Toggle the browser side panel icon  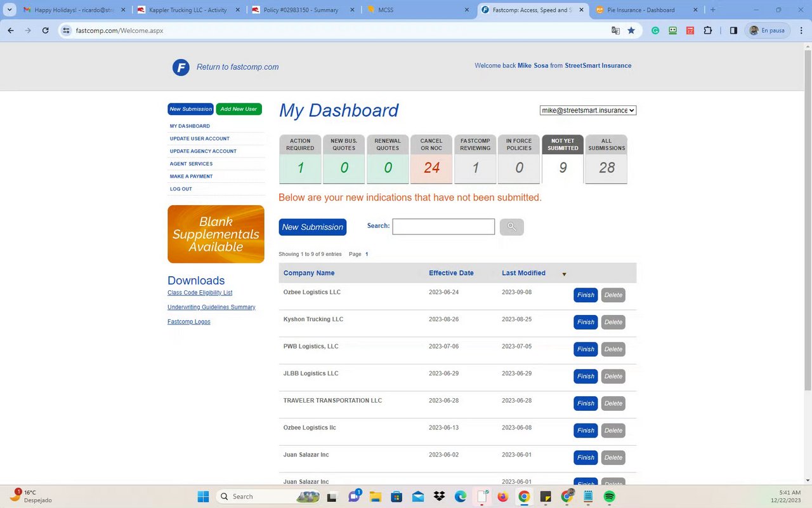coord(733,30)
